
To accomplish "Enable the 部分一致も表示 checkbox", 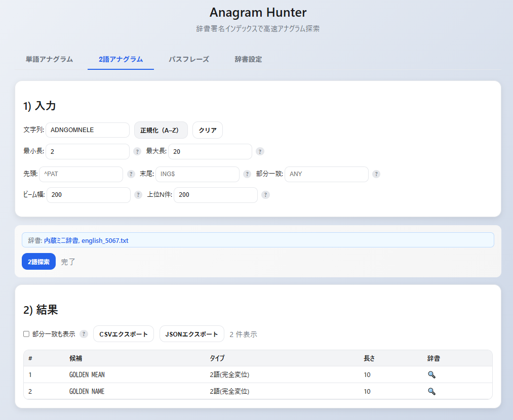I will point(26,334).
